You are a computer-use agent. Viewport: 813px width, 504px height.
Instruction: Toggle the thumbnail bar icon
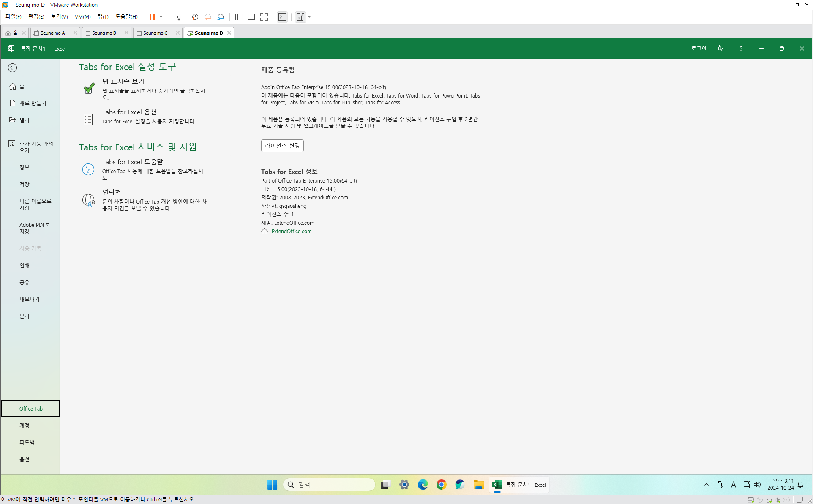tap(251, 17)
